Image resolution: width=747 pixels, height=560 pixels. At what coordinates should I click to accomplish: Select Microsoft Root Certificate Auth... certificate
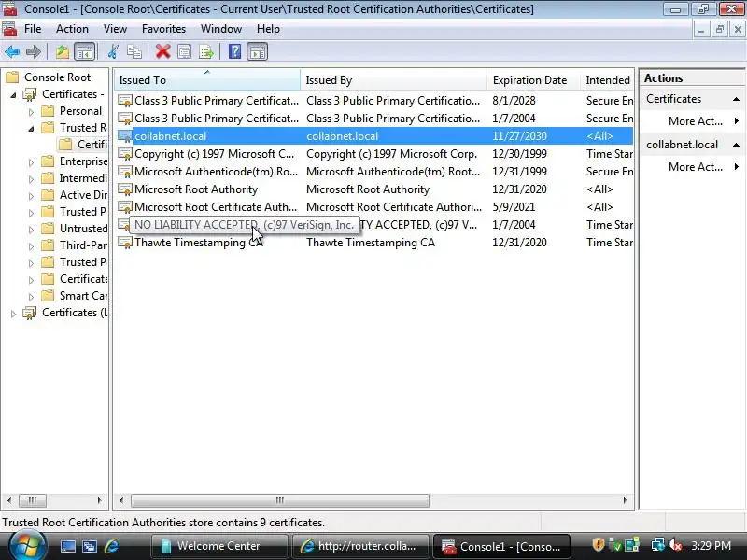[374, 207]
